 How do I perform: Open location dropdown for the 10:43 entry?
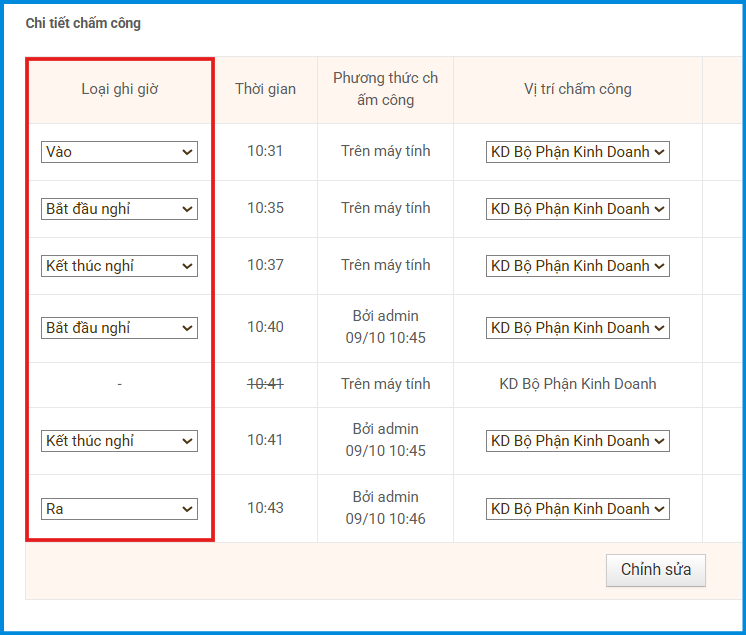click(x=577, y=509)
